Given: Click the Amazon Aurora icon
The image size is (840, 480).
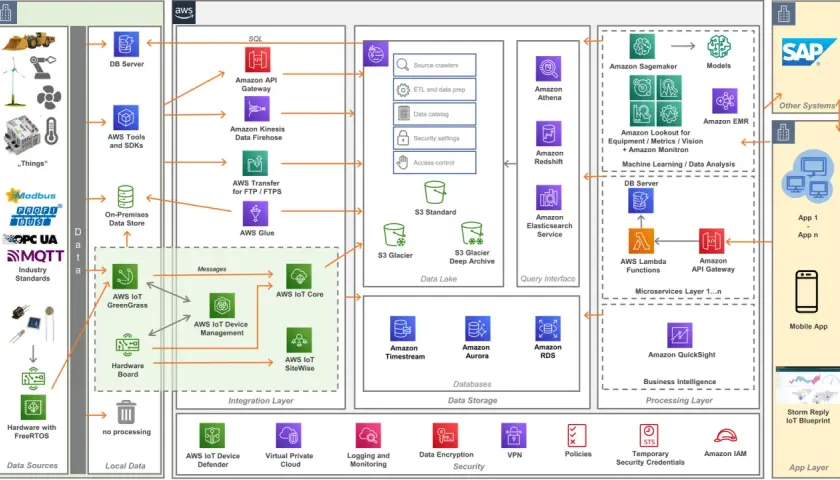Looking at the screenshot, I should pyautogui.click(x=477, y=328).
